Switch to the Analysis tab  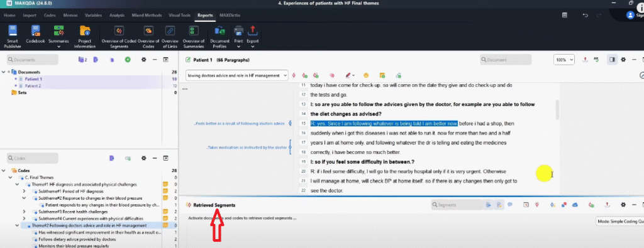tap(117, 15)
